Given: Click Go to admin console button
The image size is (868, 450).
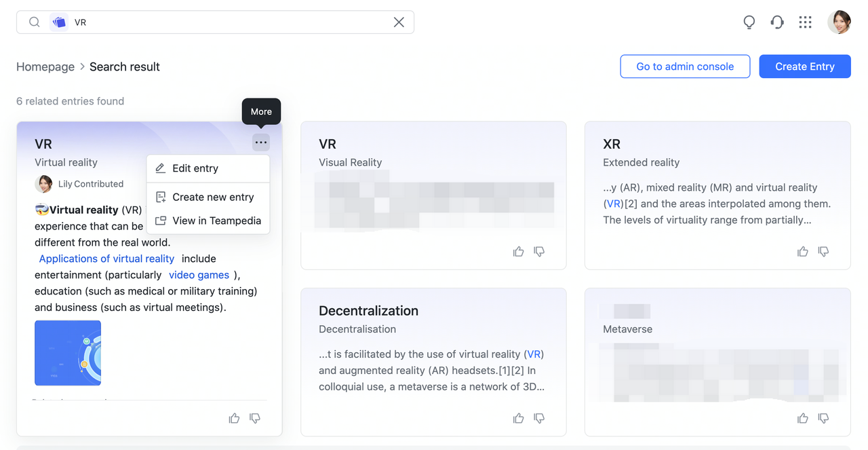Looking at the screenshot, I should tap(685, 67).
